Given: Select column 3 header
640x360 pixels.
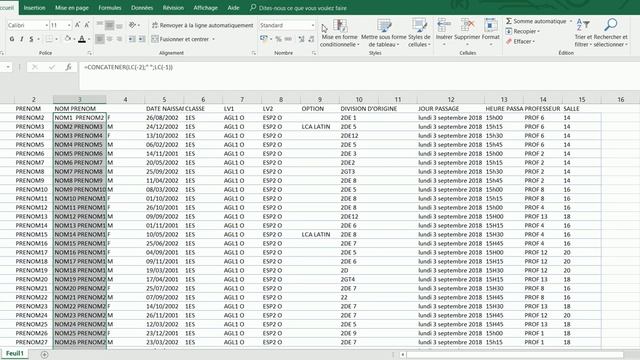Looking at the screenshot, I should pyautogui.click(x=80, y=99).
